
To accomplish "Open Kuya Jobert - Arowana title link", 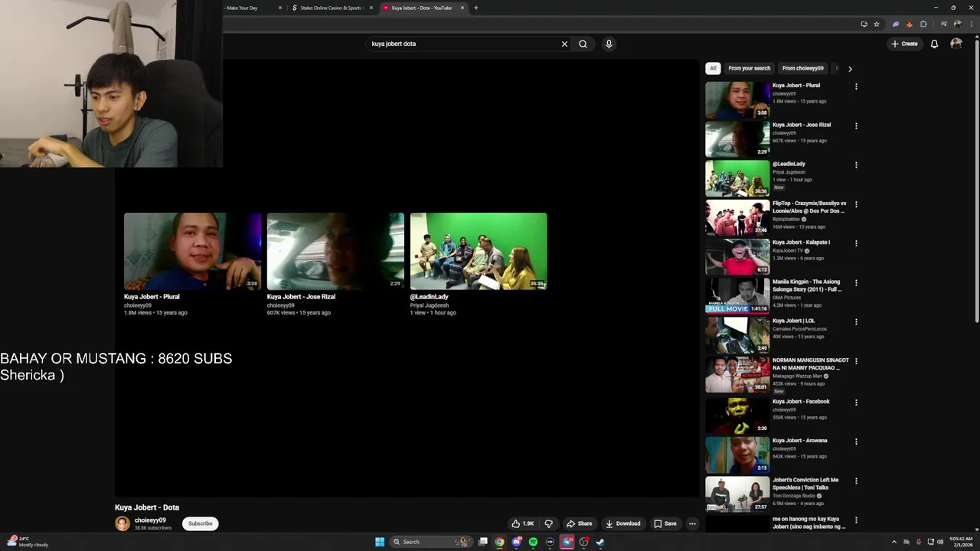I will (x=799, y=441).
